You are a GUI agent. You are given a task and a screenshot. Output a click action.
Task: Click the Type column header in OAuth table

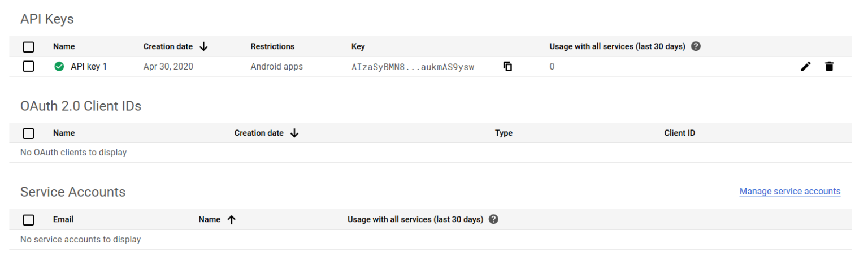coord(504,133)
